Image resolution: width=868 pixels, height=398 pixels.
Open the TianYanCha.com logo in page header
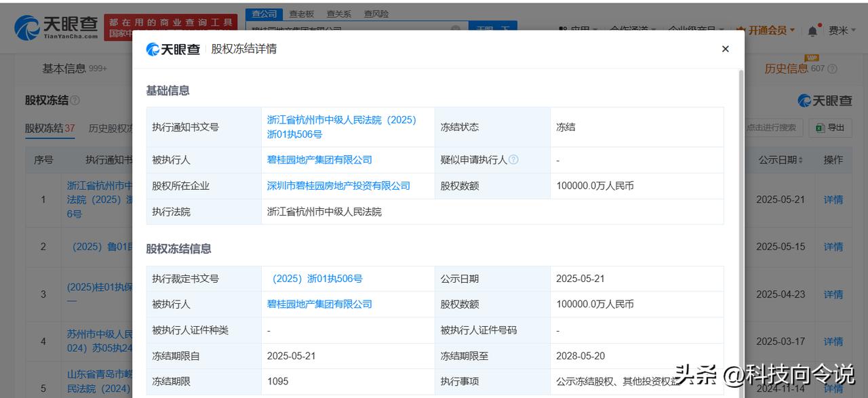click(57, 28)
